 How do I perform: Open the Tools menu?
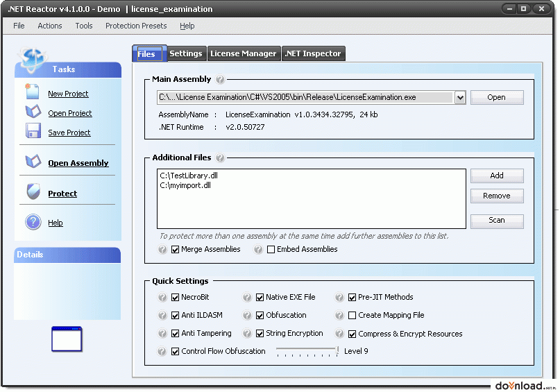point(83,26)
